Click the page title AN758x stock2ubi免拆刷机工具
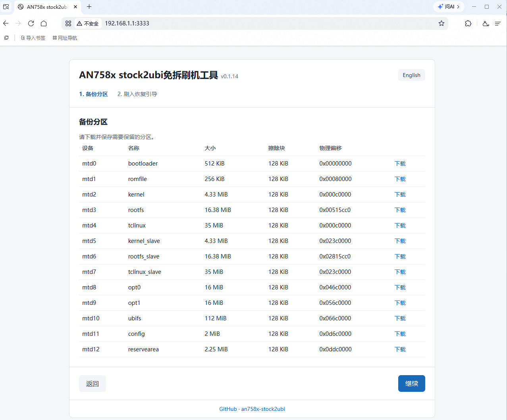Viewport: 507px width, 420px height. click(x=148, y=75)
